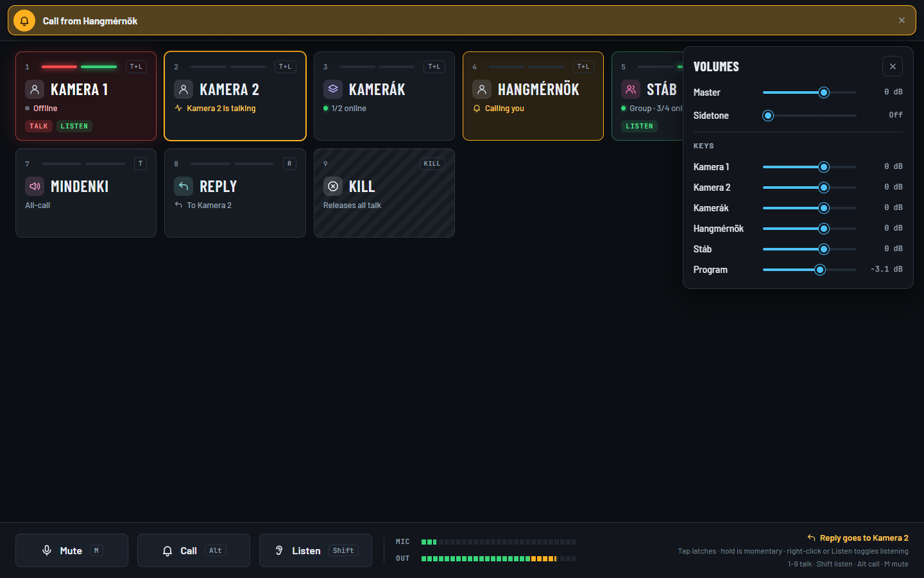Click the Kamera 2 person icon
Image resolution: width=924 pixels, height=578 pixels.
point(184,89)
